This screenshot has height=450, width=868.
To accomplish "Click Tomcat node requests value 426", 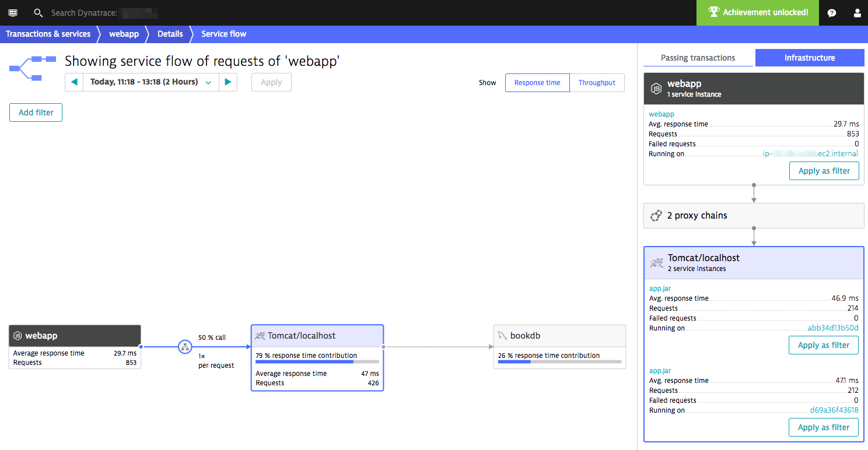I will point(373,383).
